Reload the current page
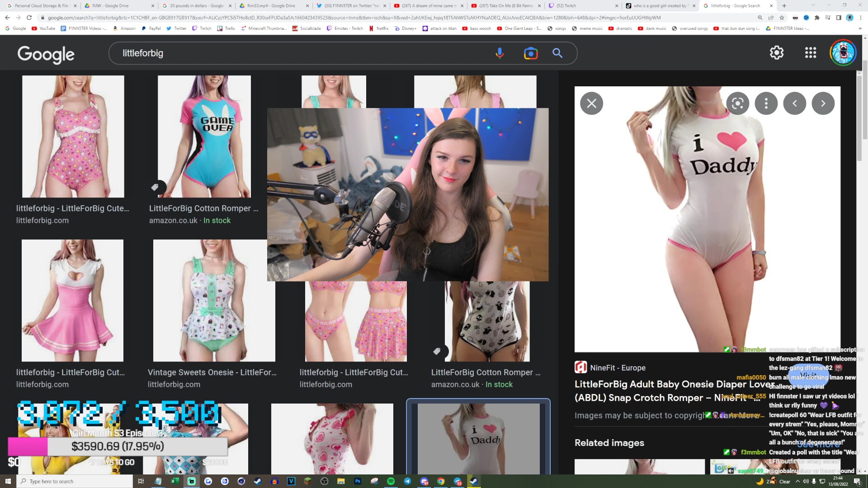This screenshot has height=488, width=868. [x=29, y=18]
